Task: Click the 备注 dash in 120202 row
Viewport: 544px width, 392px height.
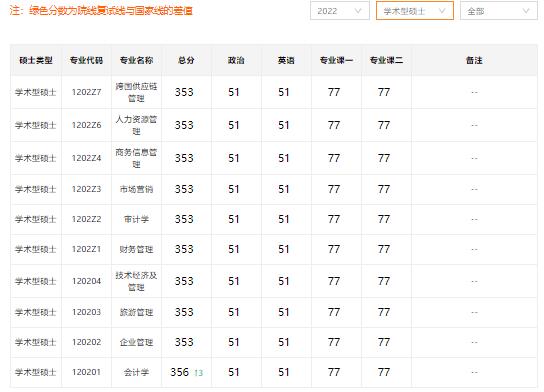Action: tap(474, 342)
